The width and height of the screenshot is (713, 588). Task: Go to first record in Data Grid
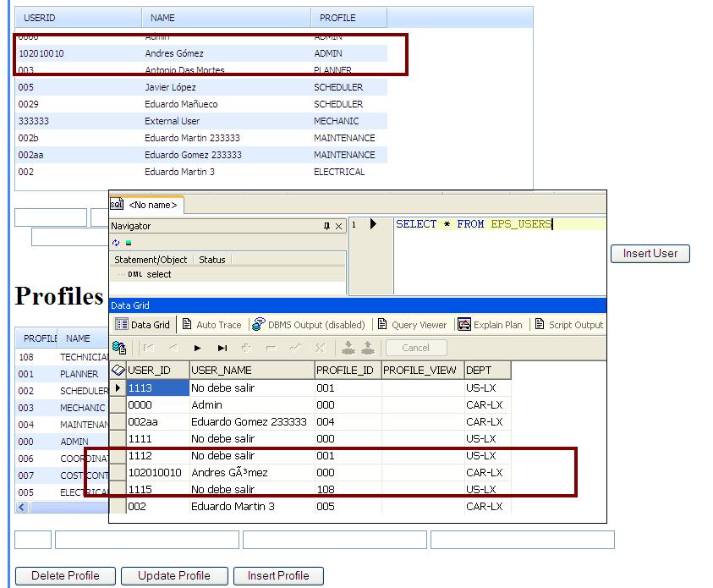pyautogui.click(x=148, y=348)
